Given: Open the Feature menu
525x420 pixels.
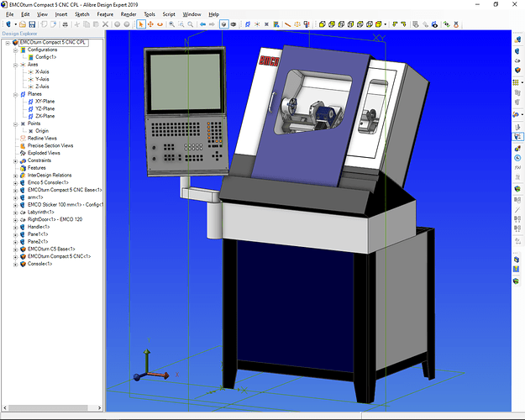Looking at the screenshot, I should (x=105, y=14).
